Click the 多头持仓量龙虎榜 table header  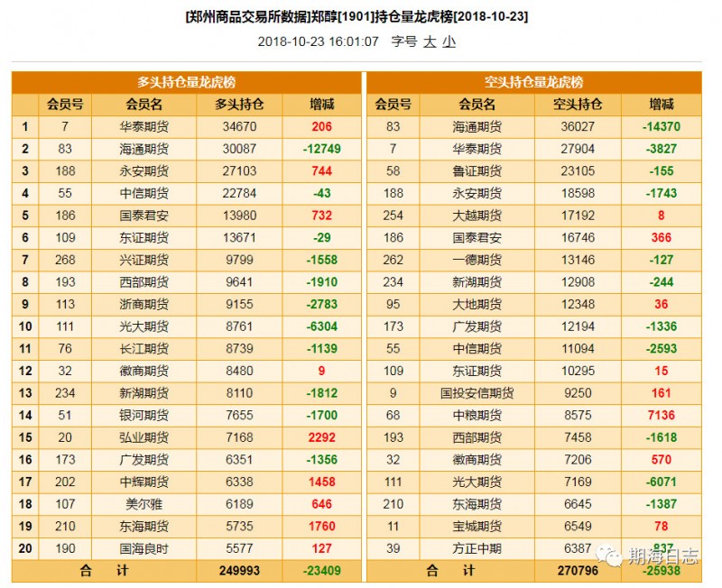187,82
